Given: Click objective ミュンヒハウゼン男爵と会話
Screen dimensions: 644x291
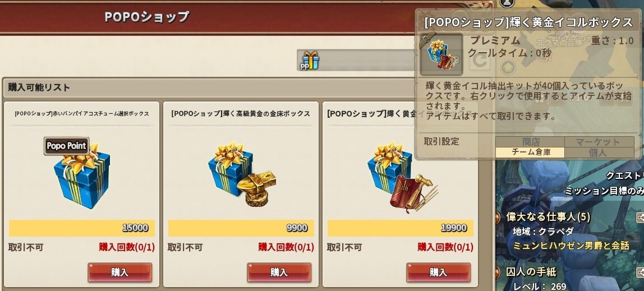Looking at the screenshot, I should 571,246.
